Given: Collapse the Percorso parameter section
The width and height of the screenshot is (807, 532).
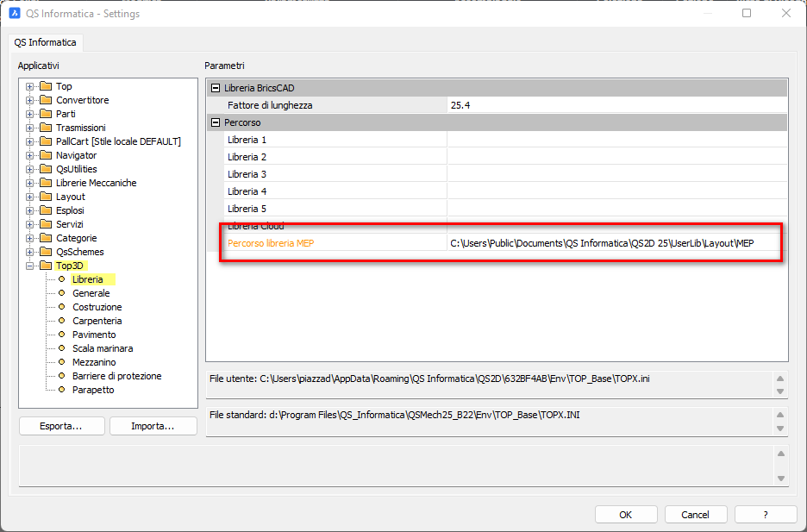Looking at the screenshot, I should tap(216, 122).
